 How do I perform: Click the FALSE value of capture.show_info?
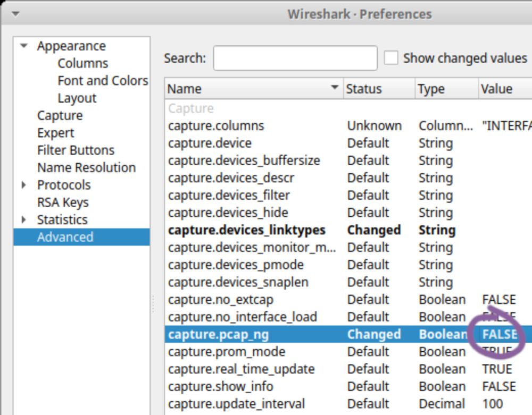click(499, 386)
